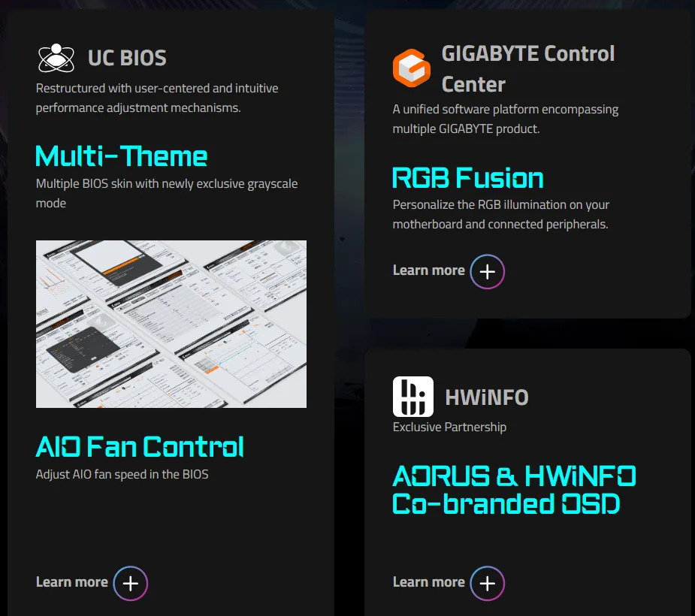Click Learn more under RGB Fusion

pos(428,270)
